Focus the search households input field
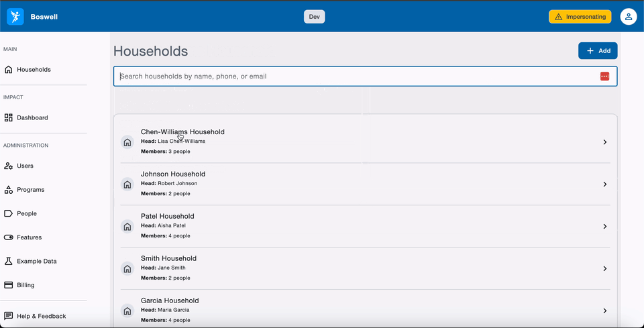 coord(356,76)
